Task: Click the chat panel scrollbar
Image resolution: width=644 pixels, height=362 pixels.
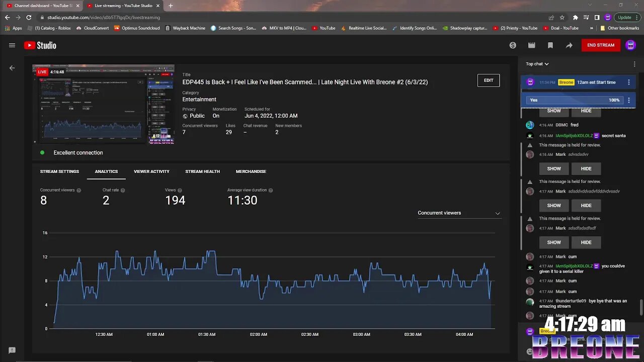Action: click(640, 308)
